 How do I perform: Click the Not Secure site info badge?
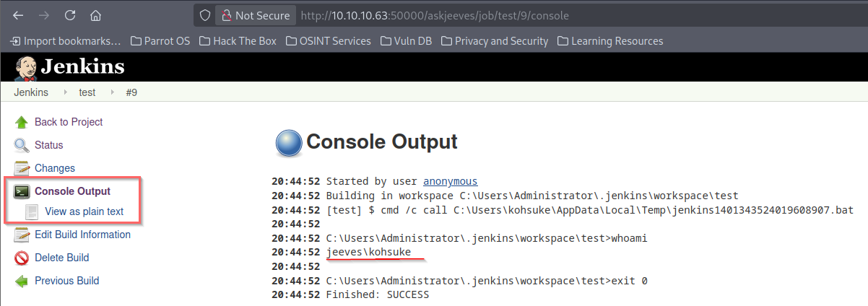tap(256, 15)
